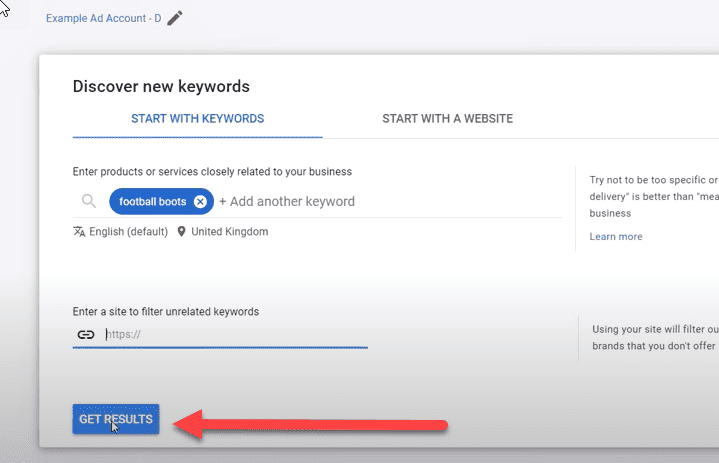Click 'Enter products or services closely related' label
The width and height of the screenshot is (719, 463).
pos(212,171)
